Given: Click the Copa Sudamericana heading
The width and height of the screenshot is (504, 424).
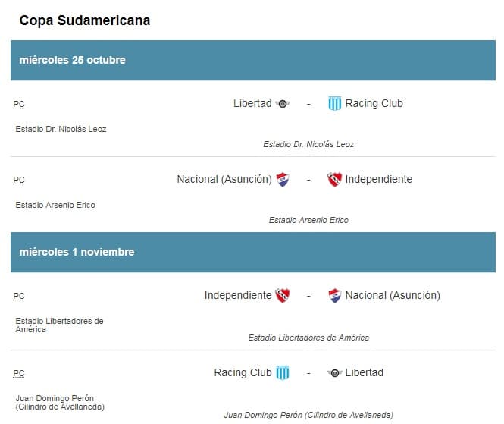Looking at the screenshot, I should (84, 20).
